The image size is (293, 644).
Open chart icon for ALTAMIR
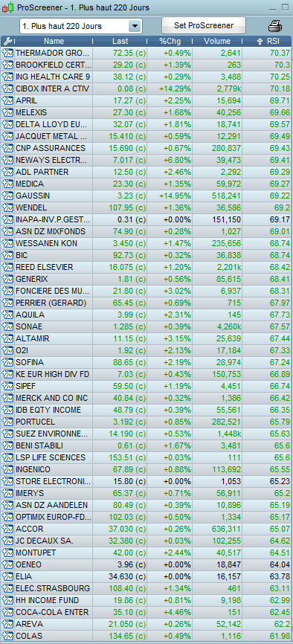(7, 339)
